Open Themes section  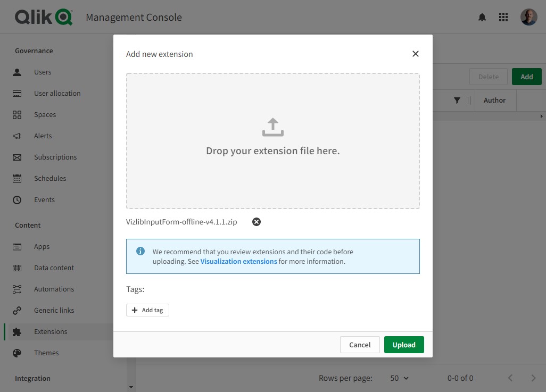tap(46, 353)
